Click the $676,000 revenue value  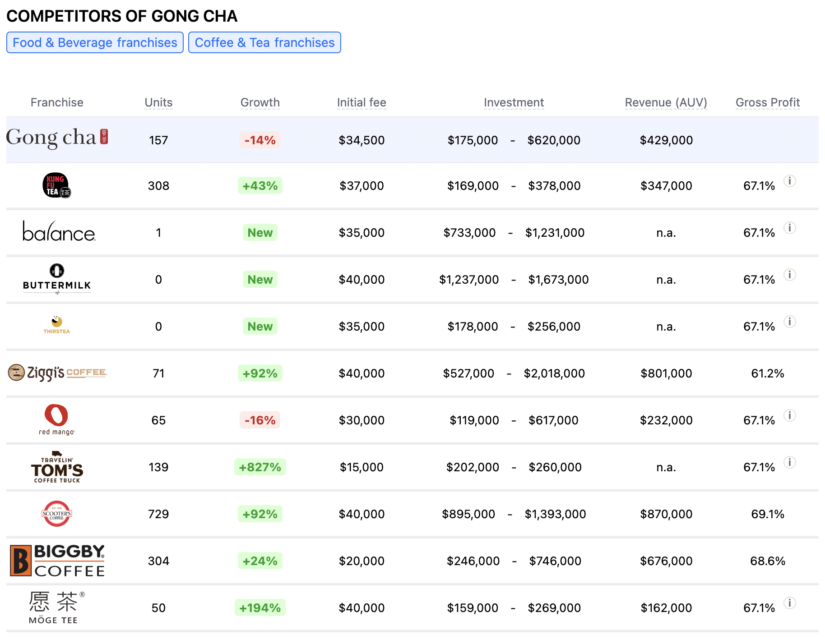pyautogui.click(x=666, y=561)
